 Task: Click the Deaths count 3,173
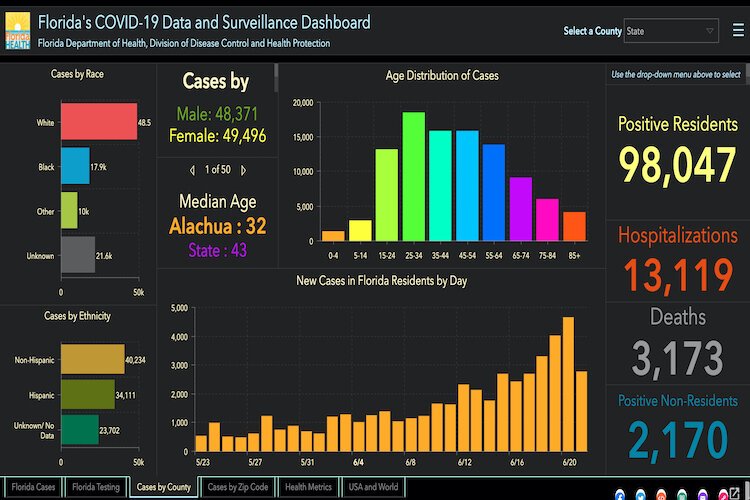pyautogui.click(x=677, y=358)
